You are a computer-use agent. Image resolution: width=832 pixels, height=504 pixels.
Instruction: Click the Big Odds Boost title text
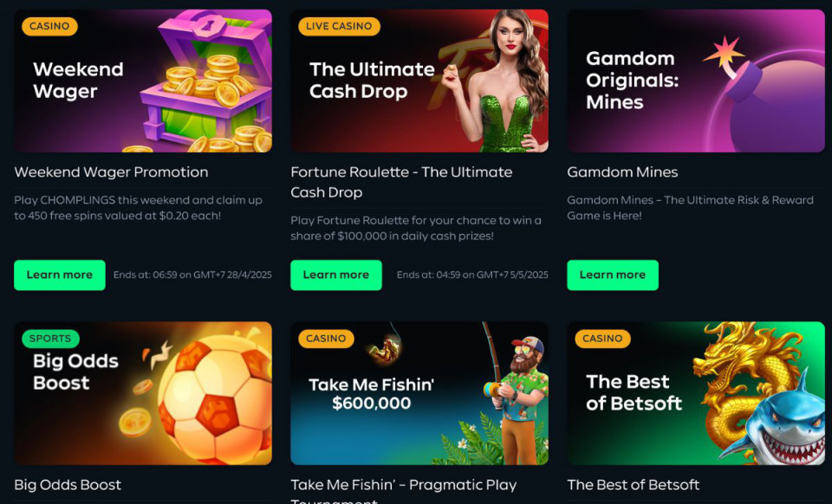(x=68, y=485)
